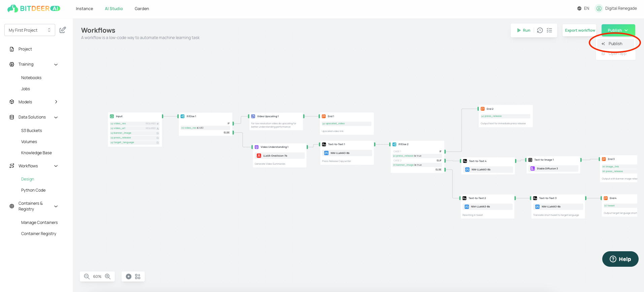Click the Training sidebar icon
Image resolution: width=644 pixels, height=292 pixels.
tap(12, 64)
